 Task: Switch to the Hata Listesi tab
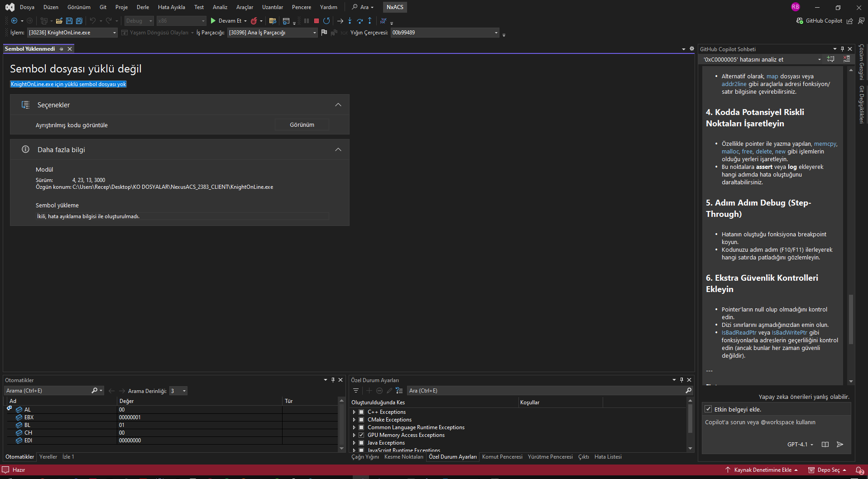tap(608, 457)
